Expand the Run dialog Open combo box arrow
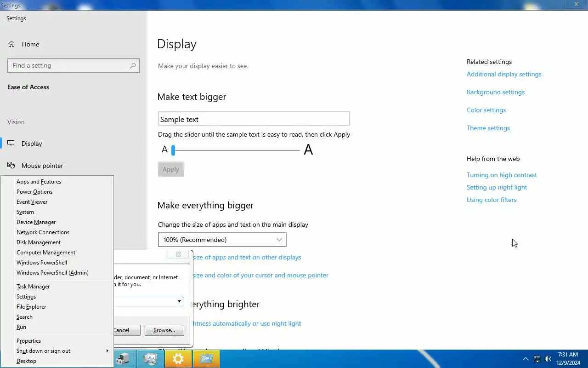The image size is (588, 368). tap(179, 301)
